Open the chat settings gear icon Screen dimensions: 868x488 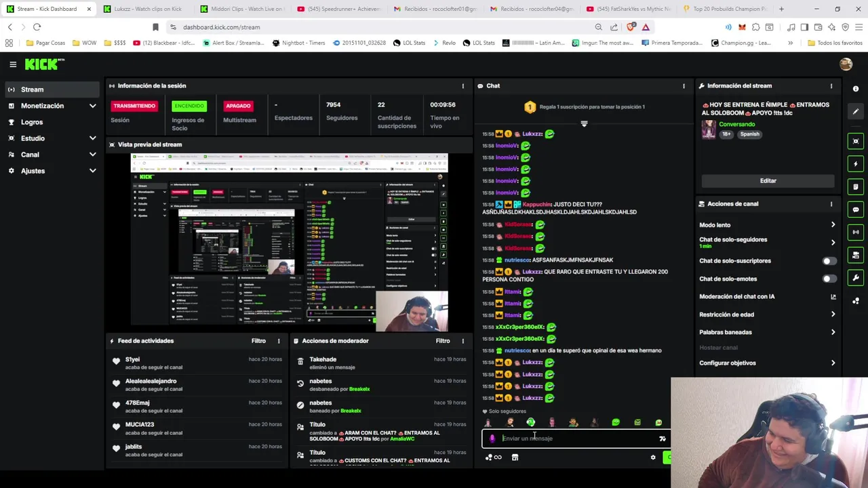click(x=653, y=457)
